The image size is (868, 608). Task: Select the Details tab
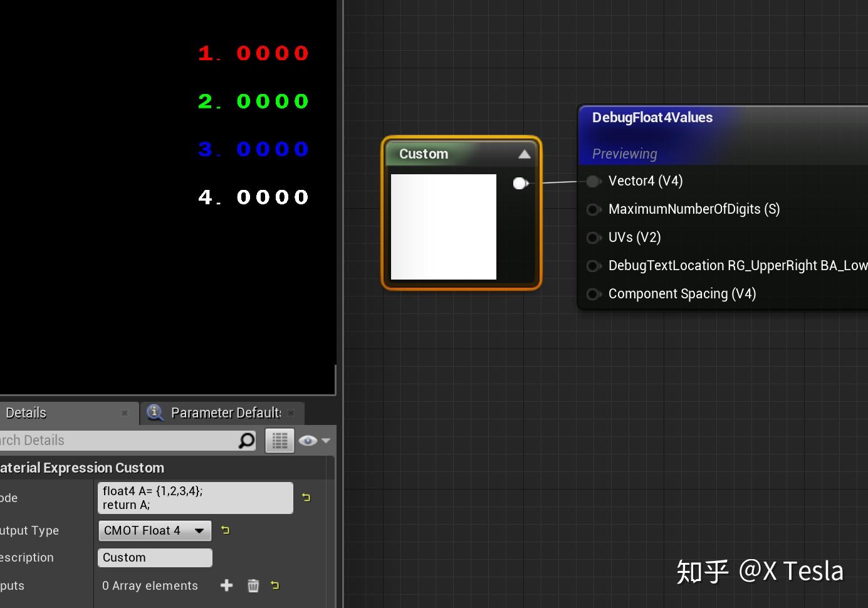click(x=26, y=412)
